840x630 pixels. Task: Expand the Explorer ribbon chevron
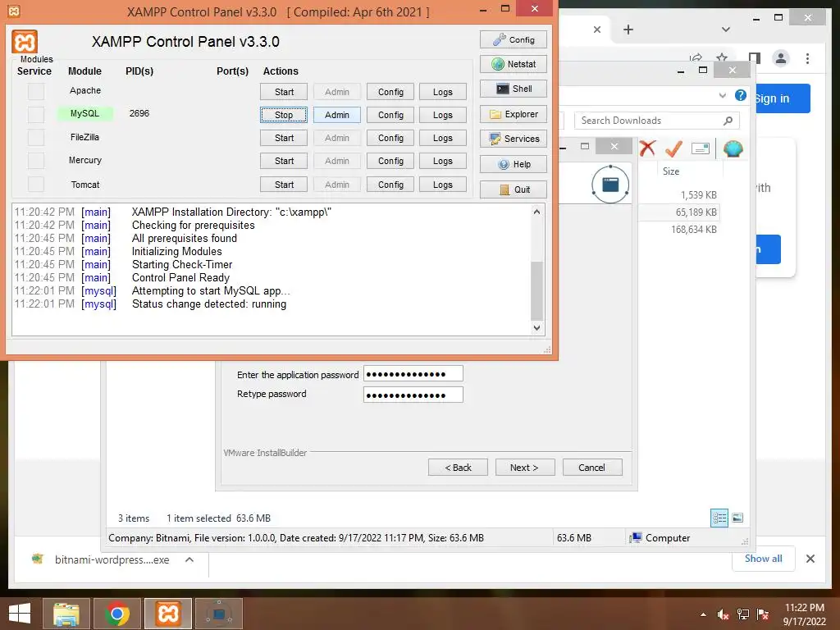[723, 95]
